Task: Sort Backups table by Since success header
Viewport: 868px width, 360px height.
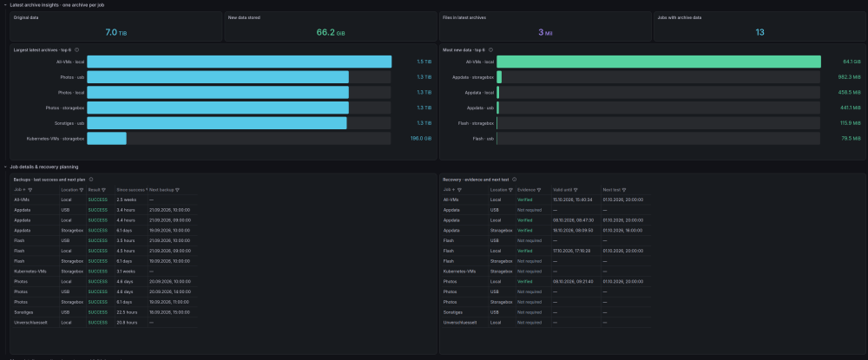Action: [x=131, y=190]
